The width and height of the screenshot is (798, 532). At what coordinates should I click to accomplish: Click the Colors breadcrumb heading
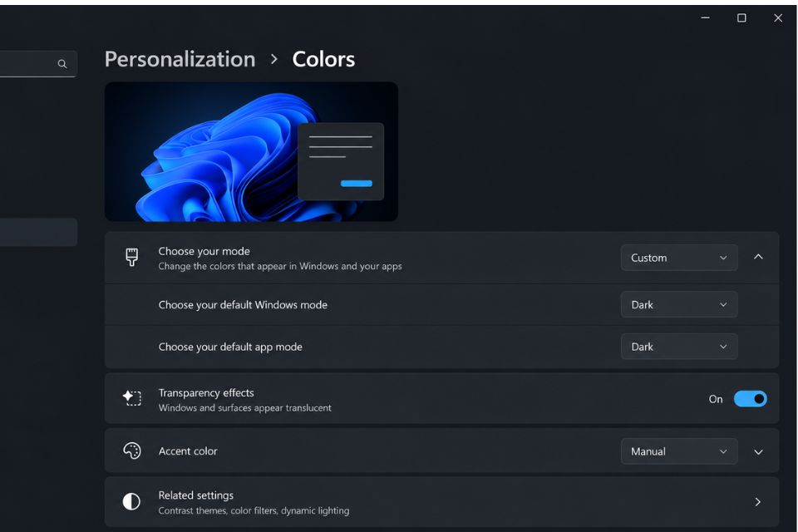point(323,59)
